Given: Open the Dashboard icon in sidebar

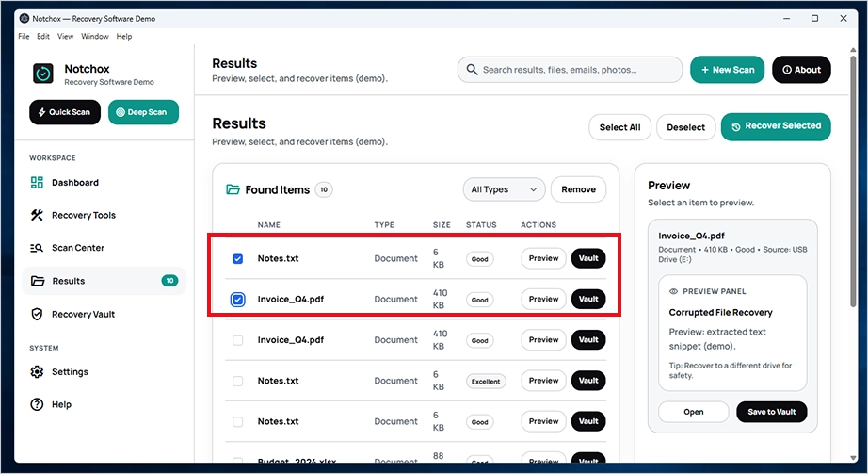Looking at the screenshot, I should coord(37,183).
